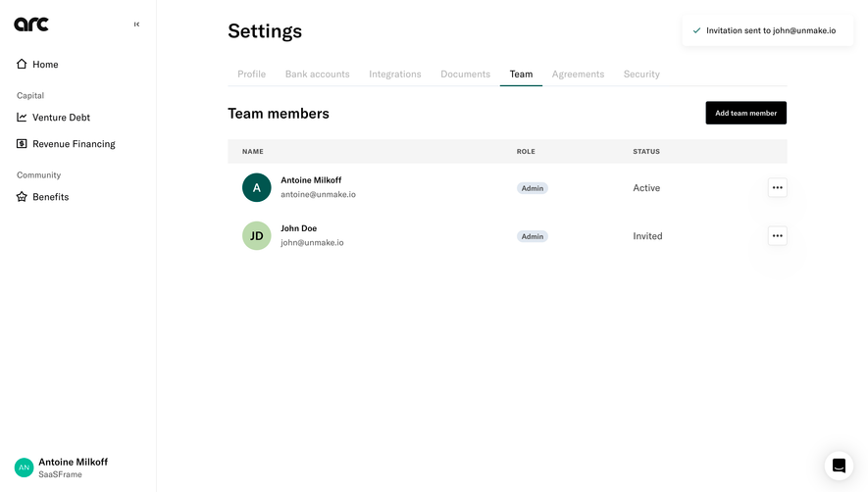Open the Antoine Milkoff account menu
The image size is (868, 492).
coord(62,467)
